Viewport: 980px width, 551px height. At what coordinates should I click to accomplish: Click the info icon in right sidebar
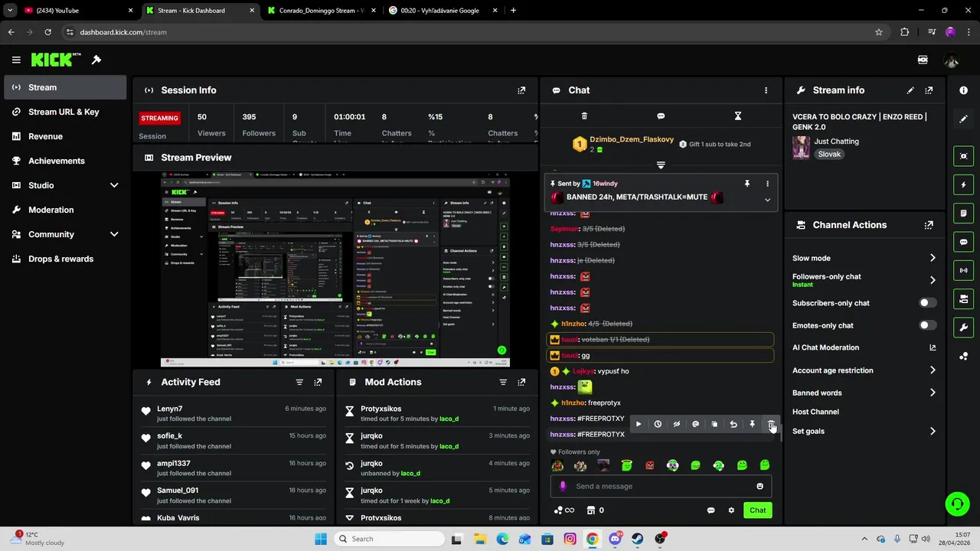tap(963, 90)
